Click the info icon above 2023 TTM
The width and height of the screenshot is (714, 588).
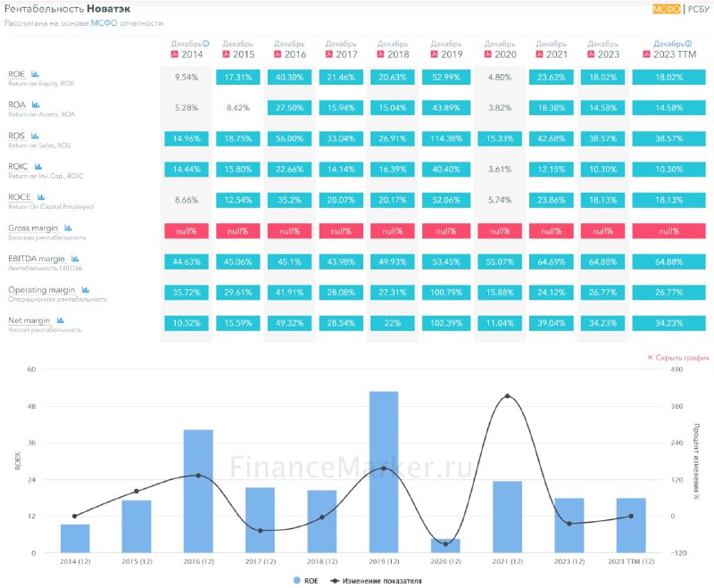tap(688, 43)
